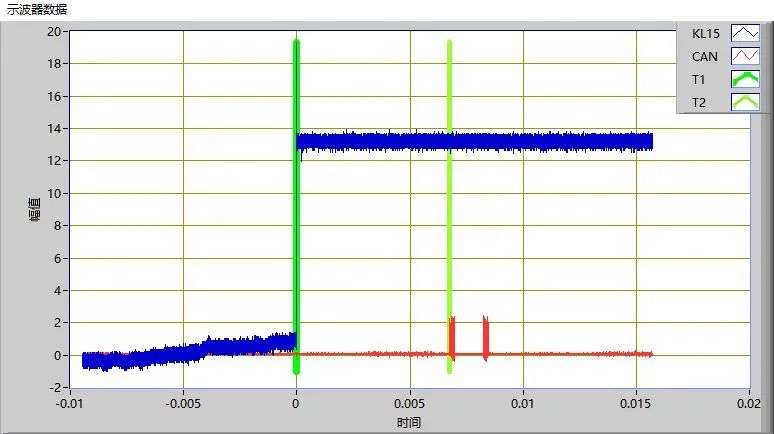Select the T2 legend label
The height and width of the screenshot is (434, 774).
(698, 103)
